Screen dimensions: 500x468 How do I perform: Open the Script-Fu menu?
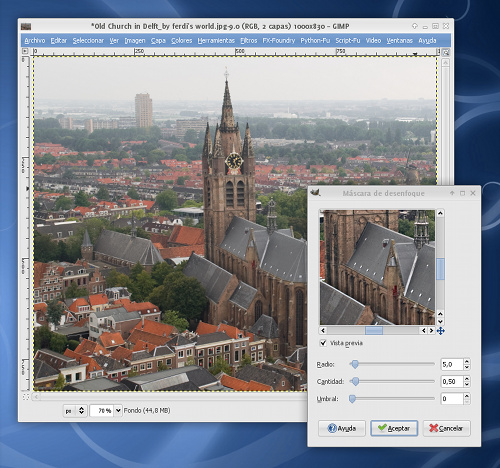click(348, 40)
